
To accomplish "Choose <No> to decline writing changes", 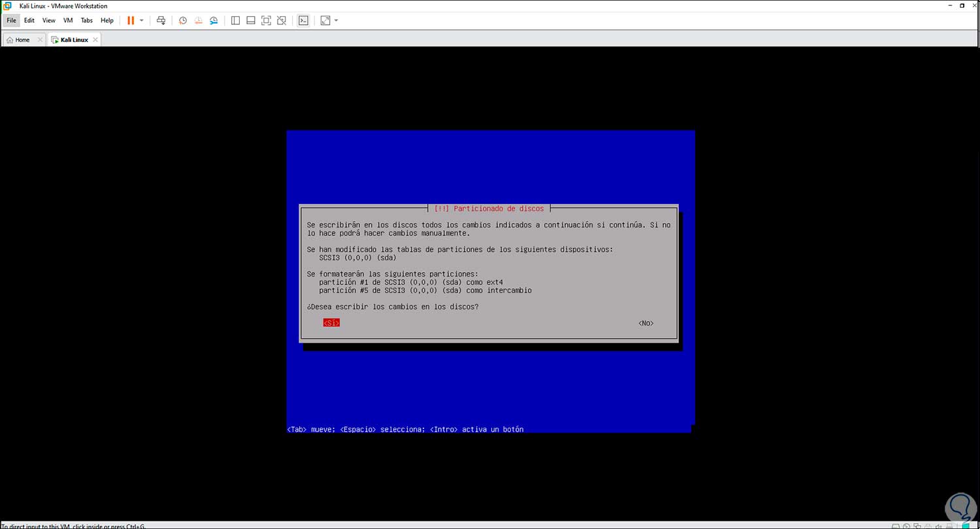I will pos(646,323).
